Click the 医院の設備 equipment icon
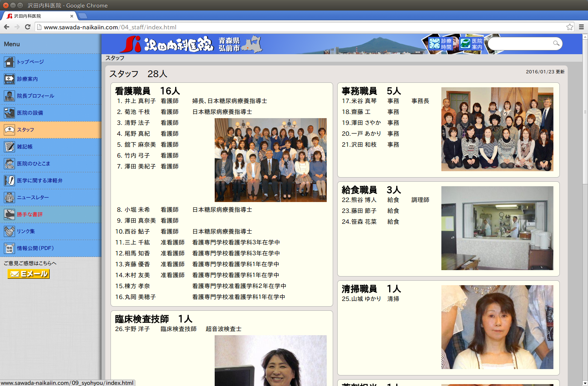588x386 pixels. click(x=9, y=113)
